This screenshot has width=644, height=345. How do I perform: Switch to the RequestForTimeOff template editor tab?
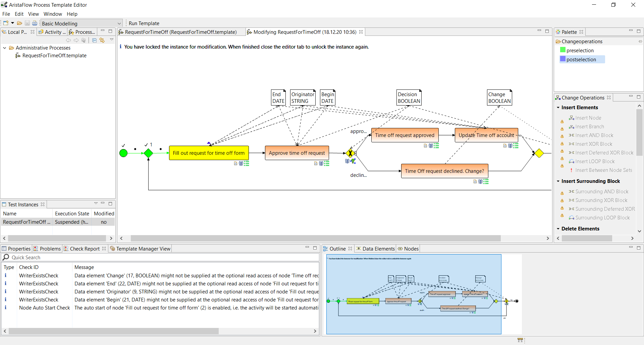click(180, 32)
